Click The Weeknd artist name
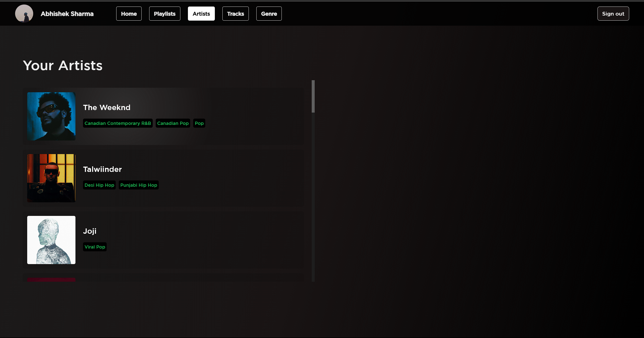 pyautogui.click(x=107, y=108)
